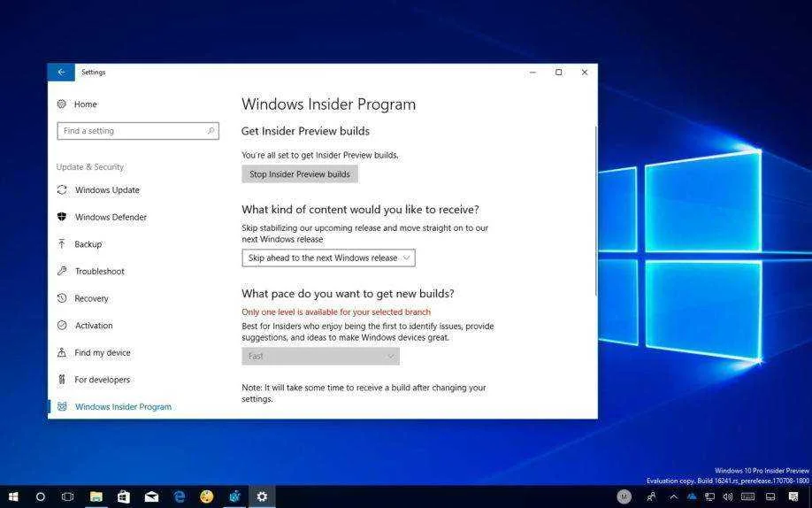Click 'Only one level is available' red text
The width and height of the screenshot is (812, 508).
click(336, 312)
